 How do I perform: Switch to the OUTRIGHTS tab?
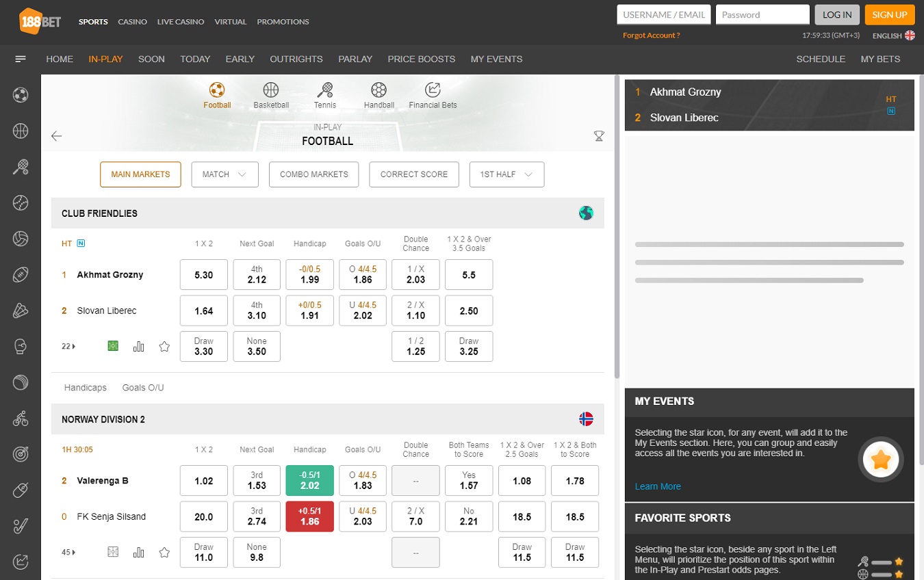coord(296,59)
